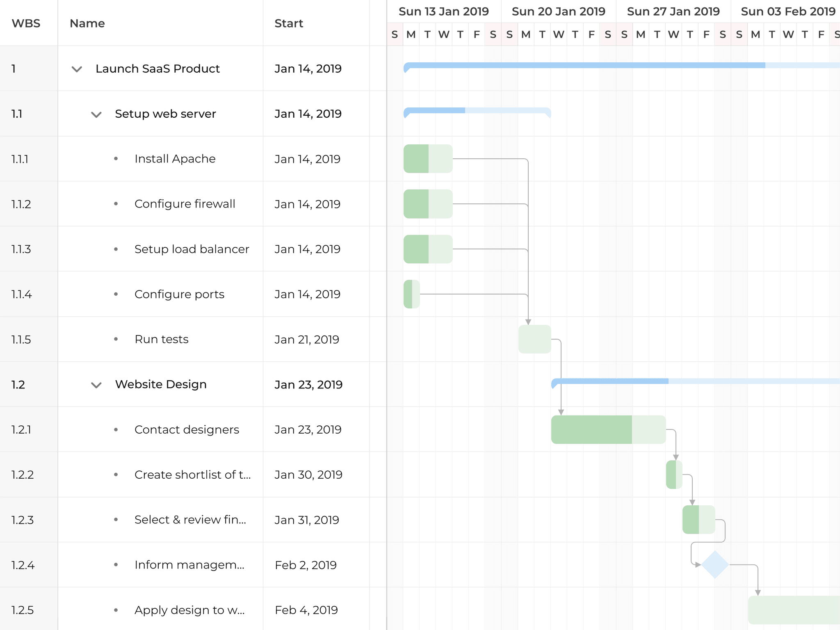The image size is (840, 630).
Task: Collapse the Launch SaaS Product row
Action: (77, 69)
